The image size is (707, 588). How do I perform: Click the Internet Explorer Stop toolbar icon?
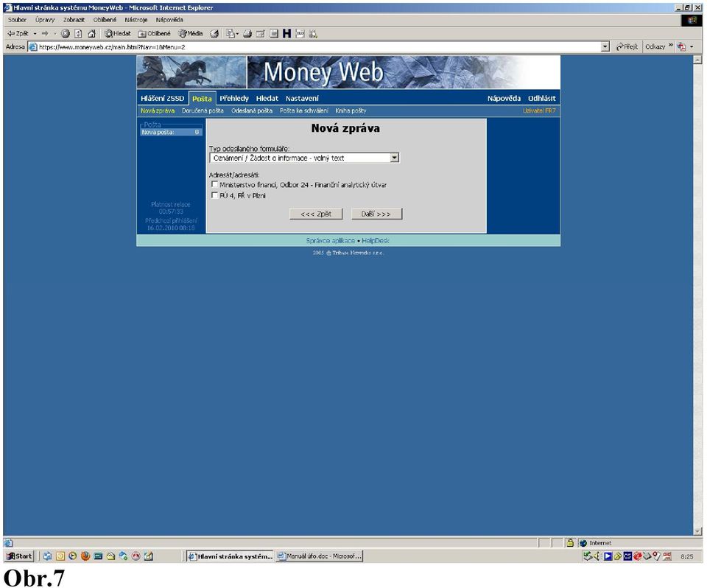(66, 33)
